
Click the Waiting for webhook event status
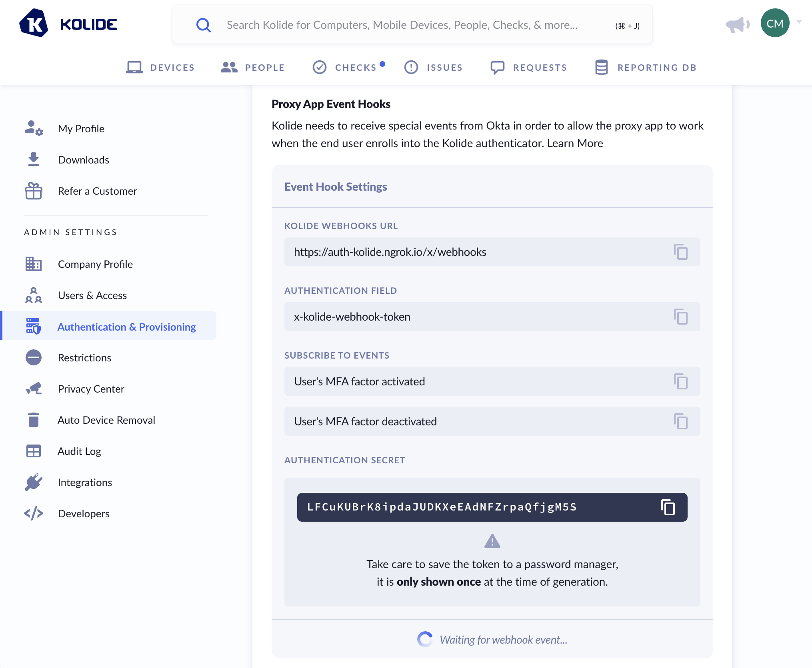pos(492,640)
